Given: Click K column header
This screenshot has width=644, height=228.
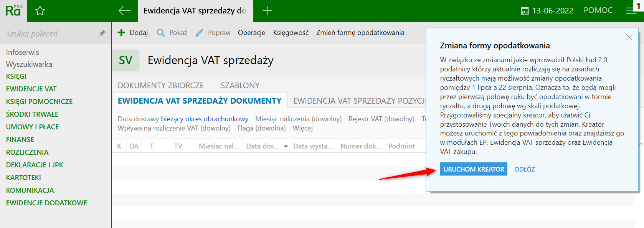Looking at the screenshot, I should point(119,146).
